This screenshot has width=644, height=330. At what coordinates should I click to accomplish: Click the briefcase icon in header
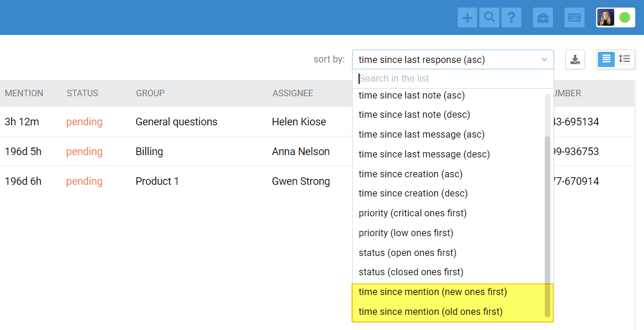(543, 17)
